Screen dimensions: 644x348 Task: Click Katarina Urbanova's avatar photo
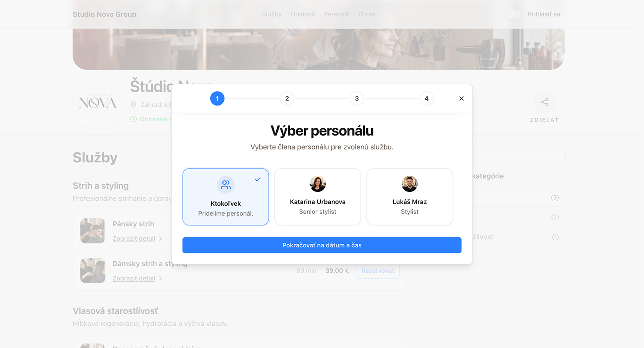(x=318, y=184)
